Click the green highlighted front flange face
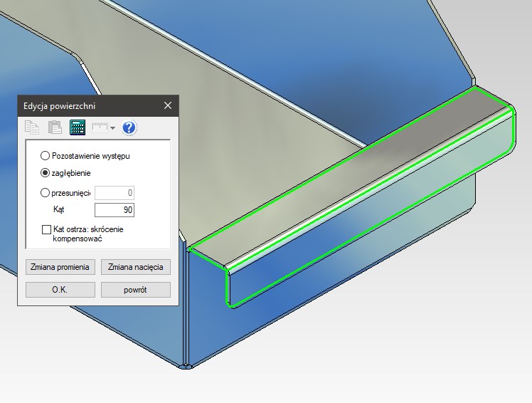532x403 pixels. tap(370, 211)
